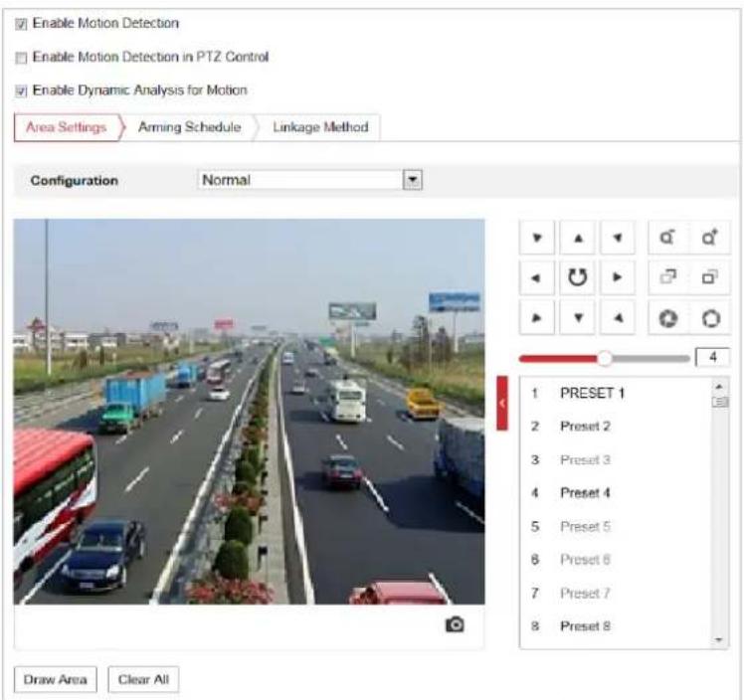Select PRESET 1 in preset list

point(616,393)
